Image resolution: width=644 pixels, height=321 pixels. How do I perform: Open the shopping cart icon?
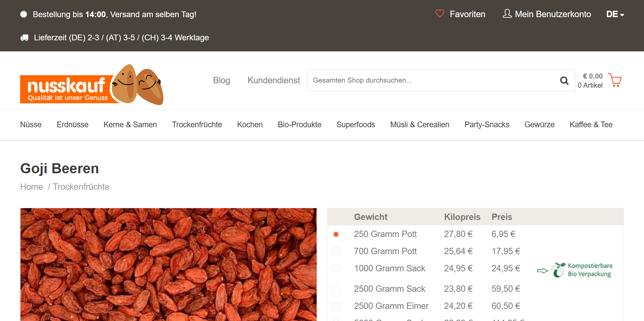[x=615, y=81]
